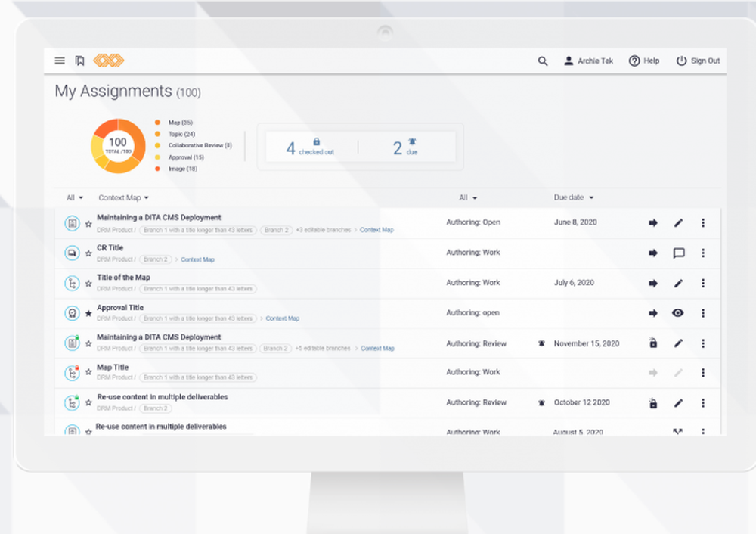756x534 pixels.
Task: Click the checked-out lock icon on Re-use content row
Action: pos(652,402)
